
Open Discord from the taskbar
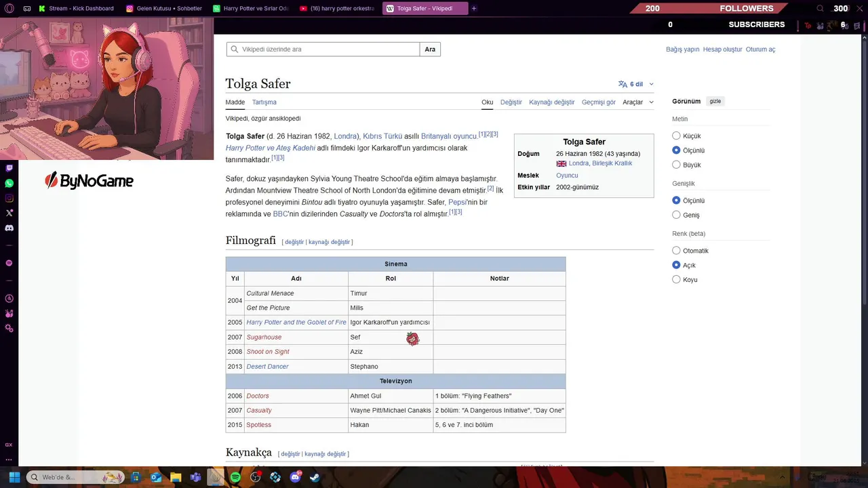tap(295, 477)
